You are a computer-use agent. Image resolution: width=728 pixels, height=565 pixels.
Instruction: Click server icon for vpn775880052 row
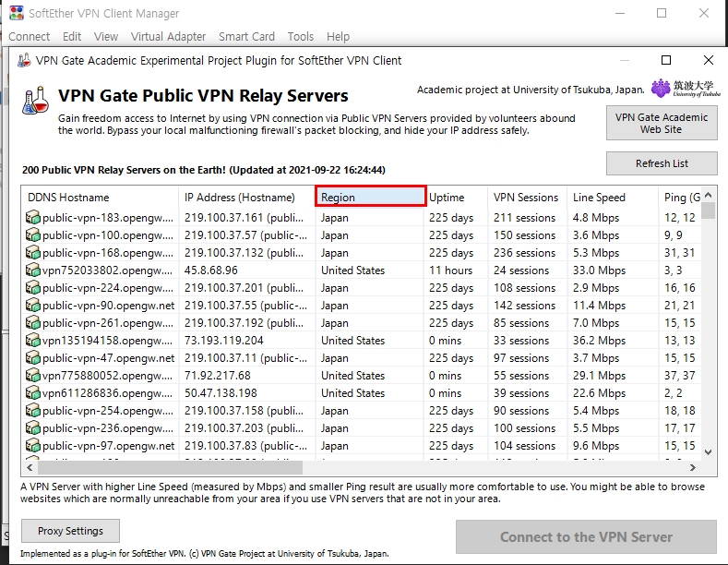[x=33, y=376]
